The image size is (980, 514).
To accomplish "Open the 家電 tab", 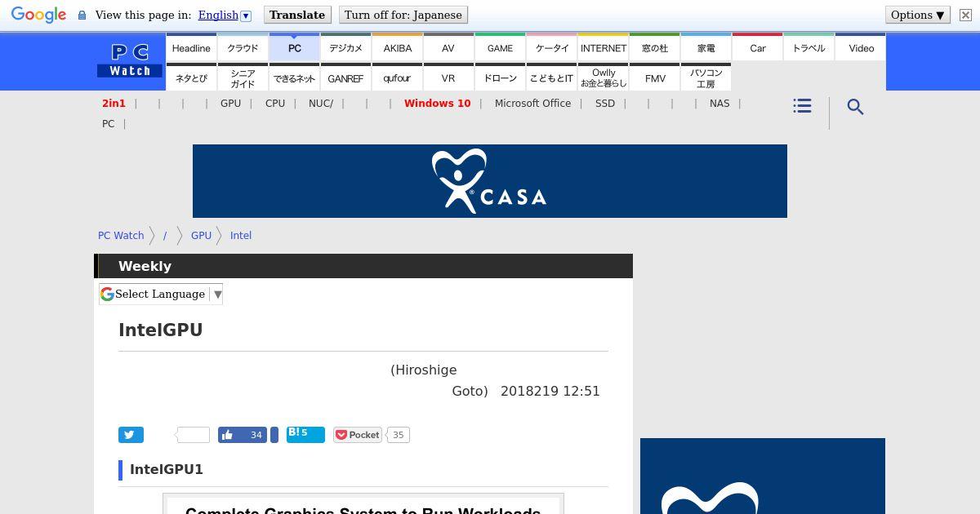I will point(706,47).
